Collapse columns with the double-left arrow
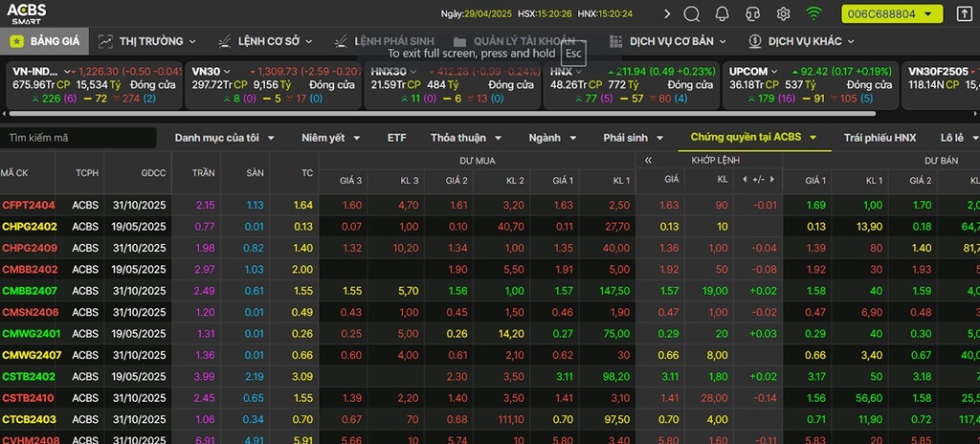The height and width of the screenshot is (444, 980). (648, 161)
